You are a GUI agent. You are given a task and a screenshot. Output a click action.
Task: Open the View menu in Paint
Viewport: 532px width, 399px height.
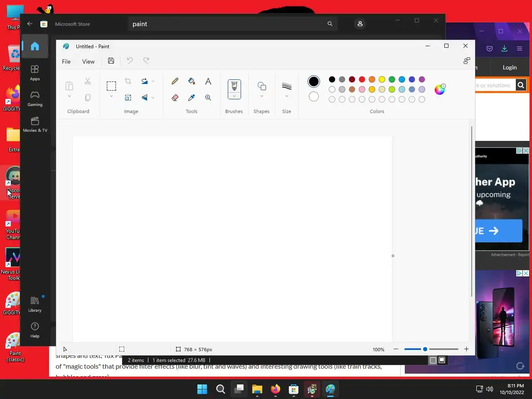tap(88, 62)
